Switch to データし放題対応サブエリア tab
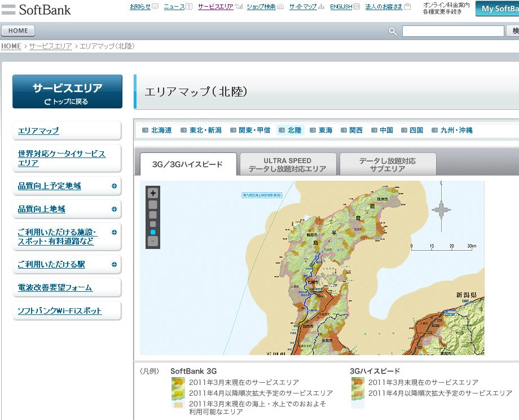This screenshot has width=519, height=420. click(x=388, y=164)
